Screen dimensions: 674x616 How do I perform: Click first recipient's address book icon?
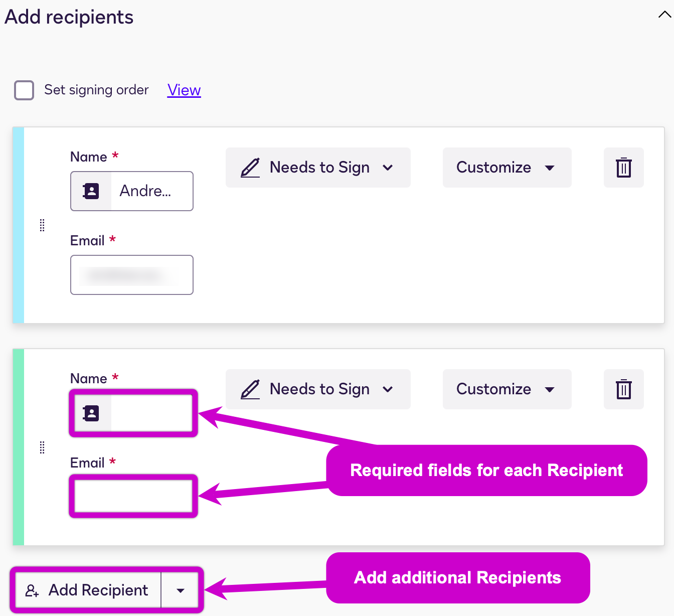click(x=91, y=191)
